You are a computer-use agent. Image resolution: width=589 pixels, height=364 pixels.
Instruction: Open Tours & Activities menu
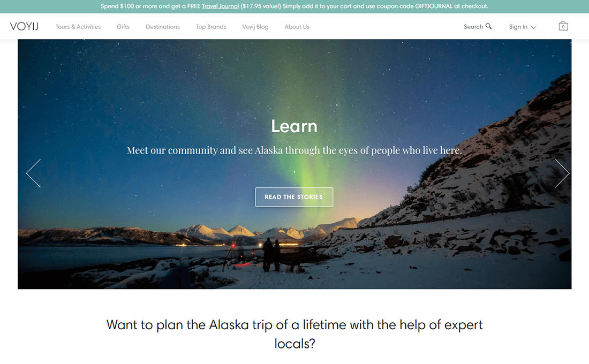tap(78, 27)
